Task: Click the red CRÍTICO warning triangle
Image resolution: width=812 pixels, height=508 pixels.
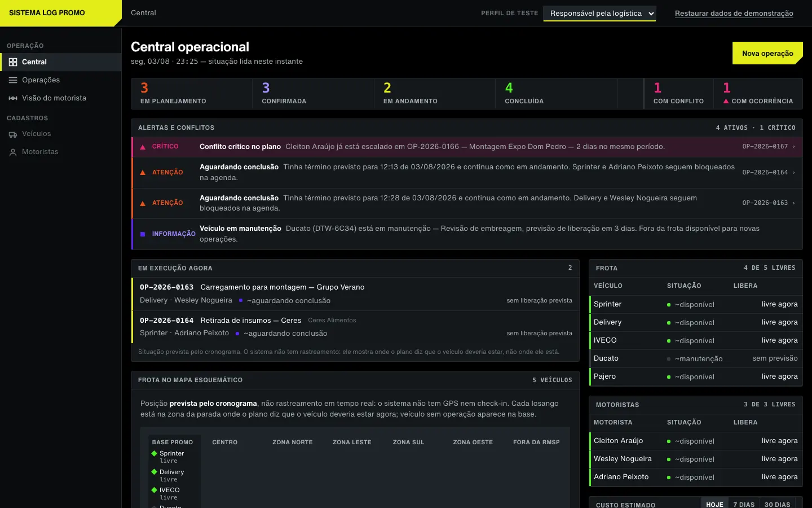Action: pyautogui.click(x=143, y=147)
